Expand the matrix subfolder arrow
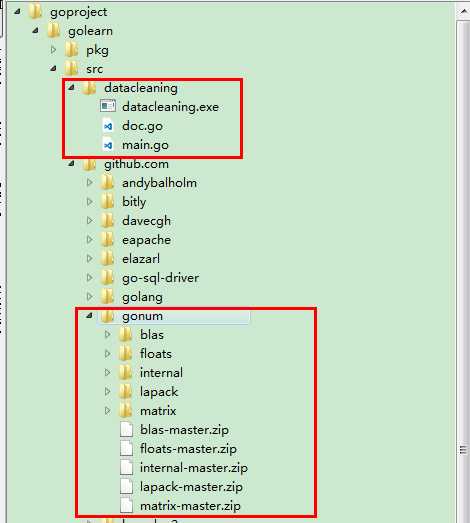The image size is (470, 523). point(107,410)
